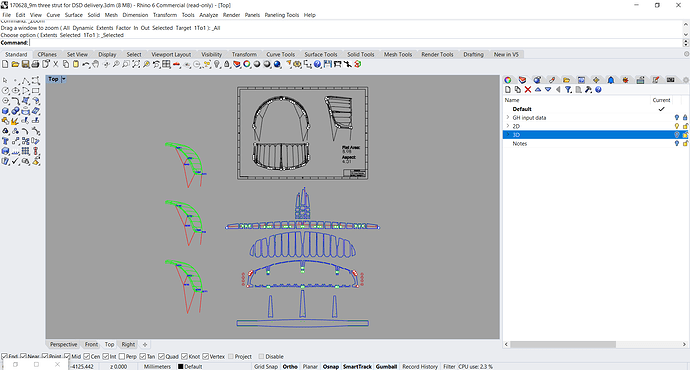Click the Undo arrow icon
This screenshot has width=690, height=370.
[x=86, y=64]
